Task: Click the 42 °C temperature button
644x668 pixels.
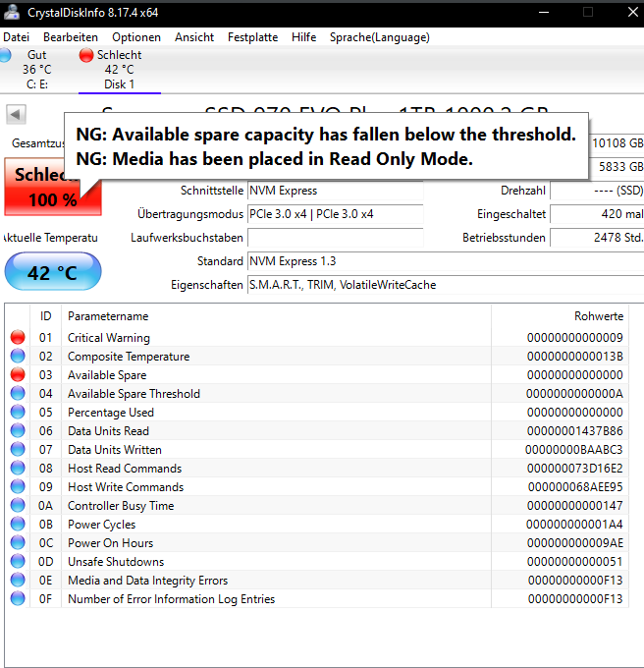Action: coord(53,272)
